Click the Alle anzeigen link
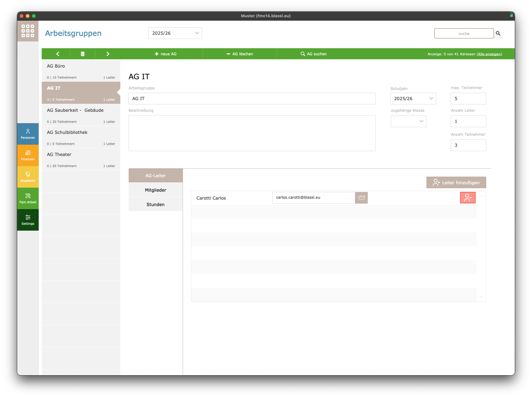Image resolution: width=532 pixels, height=398 pixels. (489, 54)
